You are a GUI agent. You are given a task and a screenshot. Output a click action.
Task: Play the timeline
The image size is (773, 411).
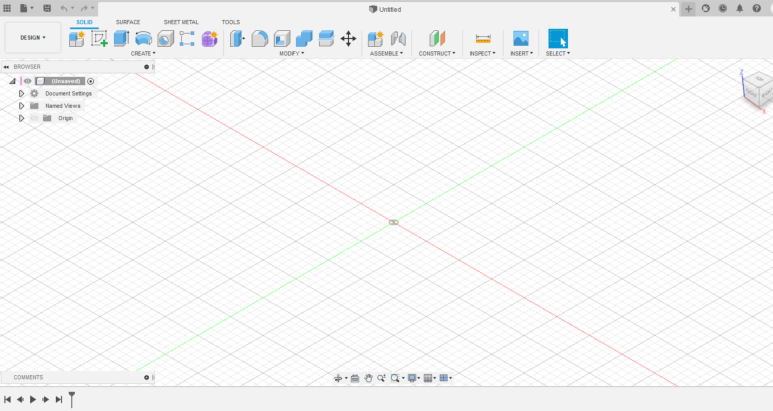pos(33,399)
